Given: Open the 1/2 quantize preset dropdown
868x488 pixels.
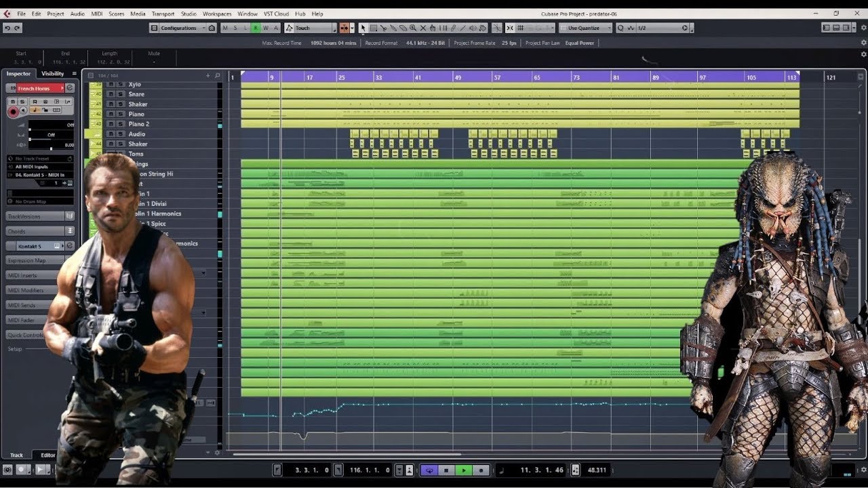Looking at the screenshot, I should 659,28.
